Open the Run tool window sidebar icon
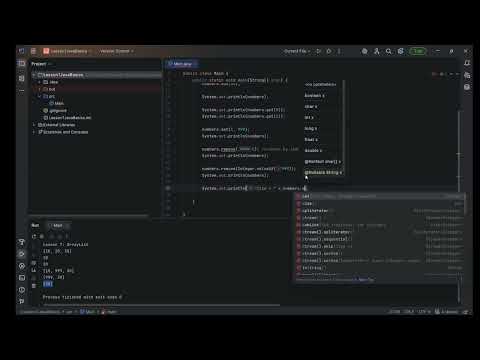The height and width of the screenshot is (360, 480). pos(22,254)
